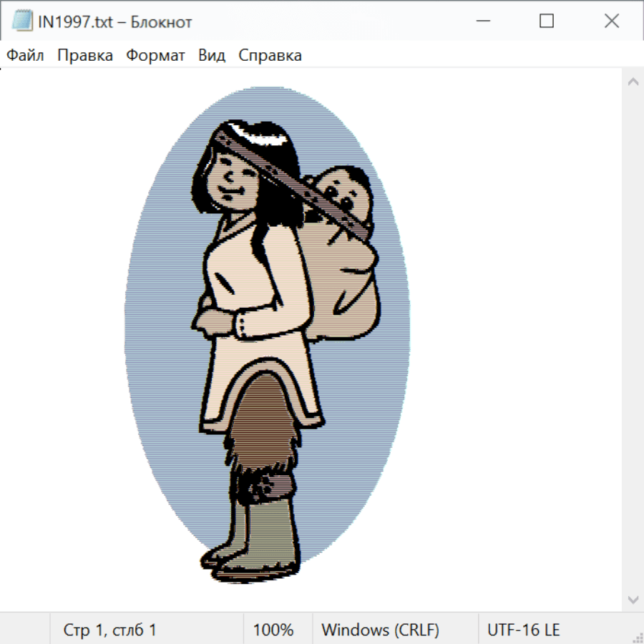The height and width of the screenshot is (644, 644).
Task: Click the 100% zoom indicator
Action: point(273,630)
